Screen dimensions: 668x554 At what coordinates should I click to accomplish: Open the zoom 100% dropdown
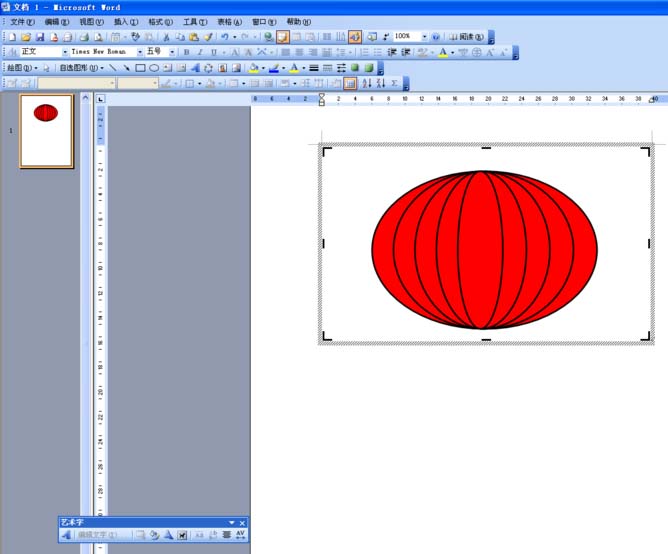424,36
